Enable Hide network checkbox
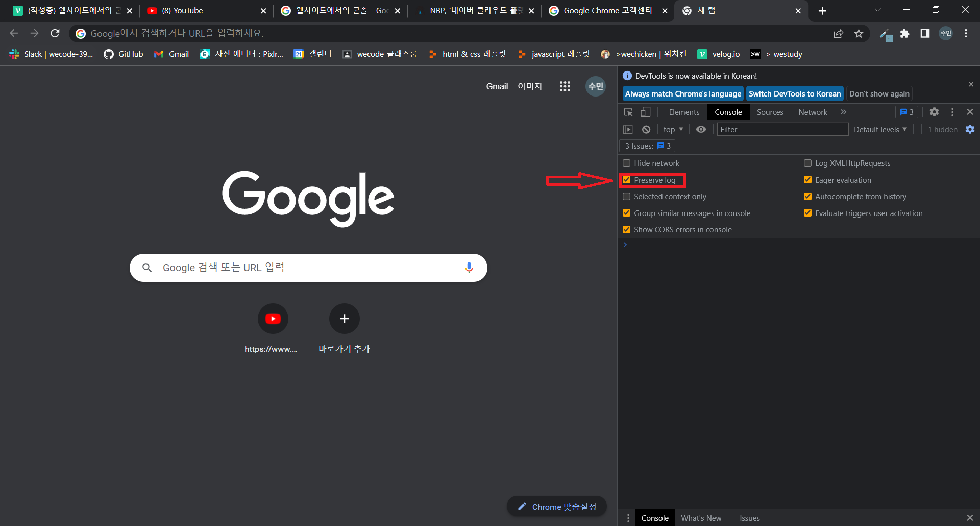 (627, 163)
